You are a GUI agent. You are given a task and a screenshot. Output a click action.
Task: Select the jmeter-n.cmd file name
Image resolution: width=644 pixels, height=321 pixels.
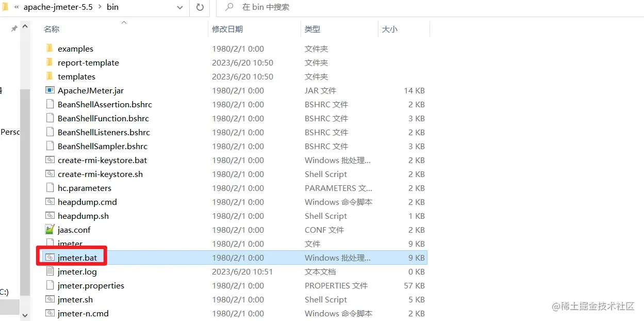(83, 313)
